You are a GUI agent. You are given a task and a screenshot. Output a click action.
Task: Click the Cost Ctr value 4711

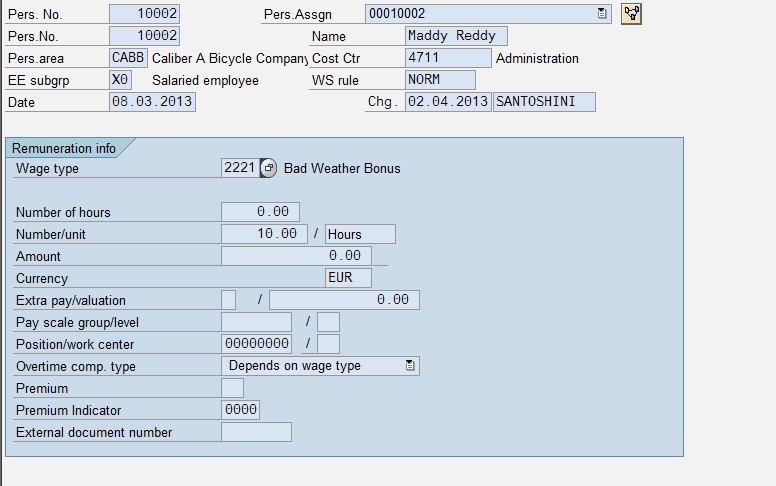click(448, 58)
